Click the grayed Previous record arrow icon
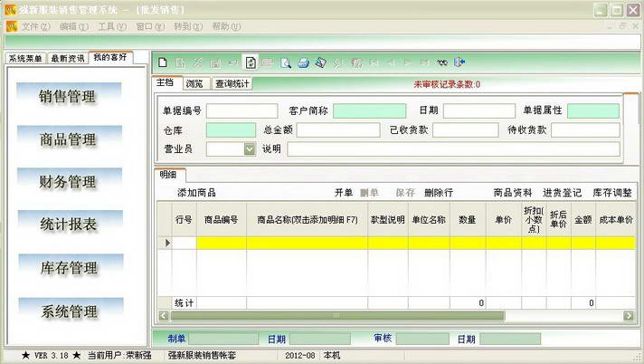The image size is (644, 364). pyautogui.click(x=391, y=62)
